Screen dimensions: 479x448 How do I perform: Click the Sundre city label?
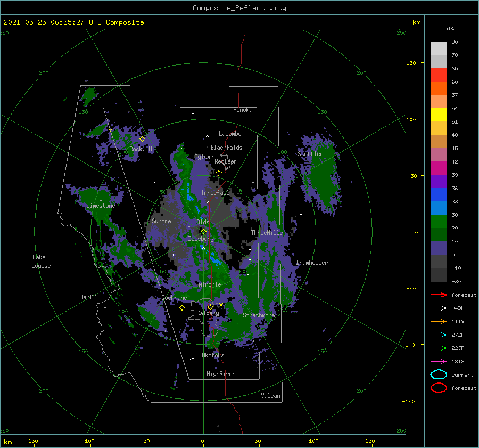pyautogui.click(x=161, y=221)
